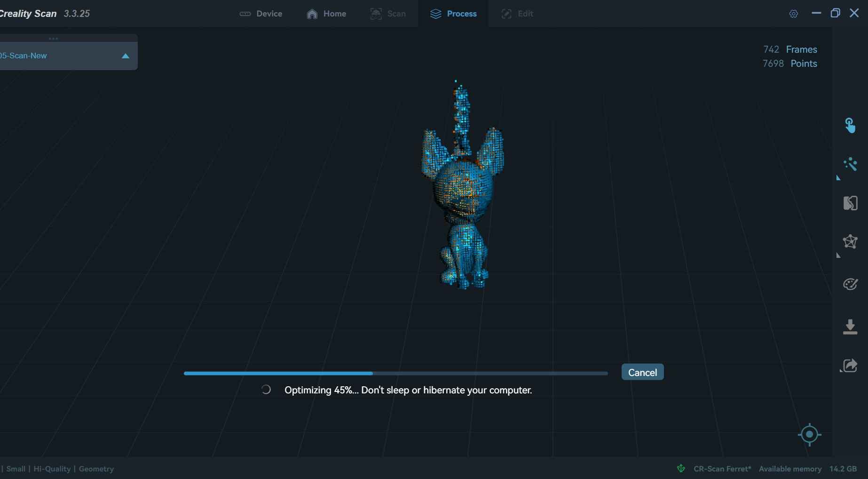The height and width of the screenshot is (479, 868).
Task: Select the Process tab
Action: click(453, 14)
